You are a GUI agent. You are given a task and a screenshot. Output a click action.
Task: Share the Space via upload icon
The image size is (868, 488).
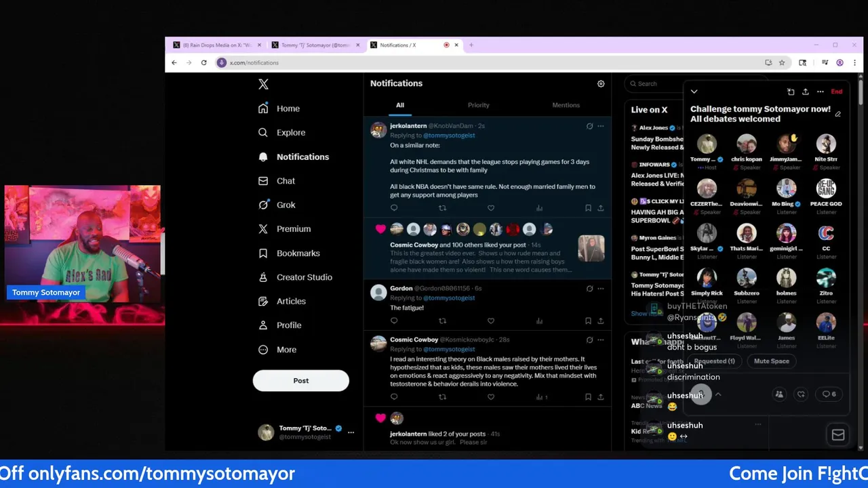[806, 91]
